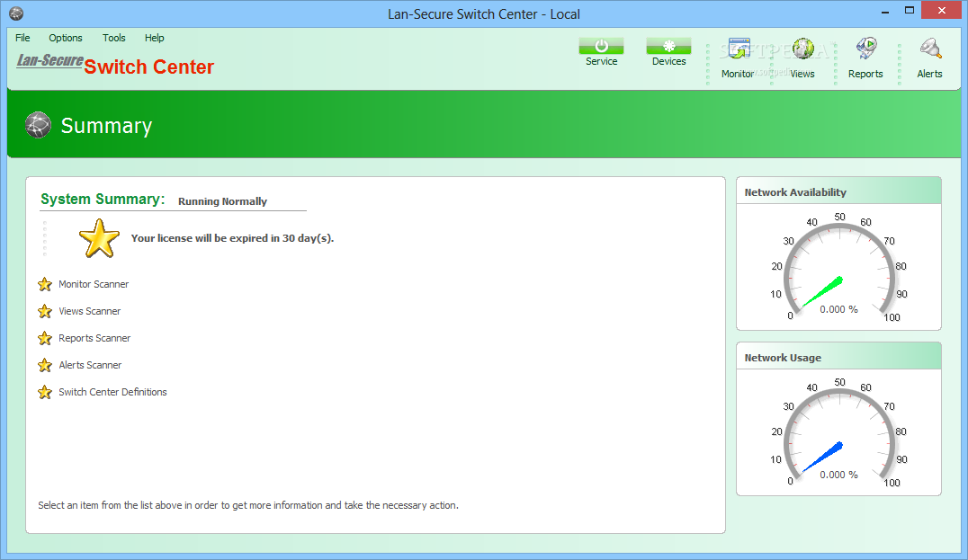This screenshot has width=968, height=560.
Task: Open the Service toolbar button
Action: point(601,52)
